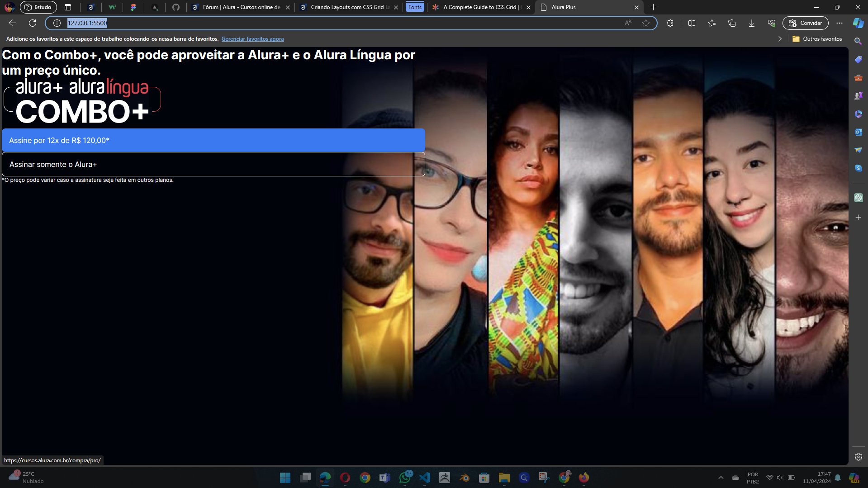The image size is (868, 488).
Task: Switch to the pinned Figma tab
Action: point(133,7)
